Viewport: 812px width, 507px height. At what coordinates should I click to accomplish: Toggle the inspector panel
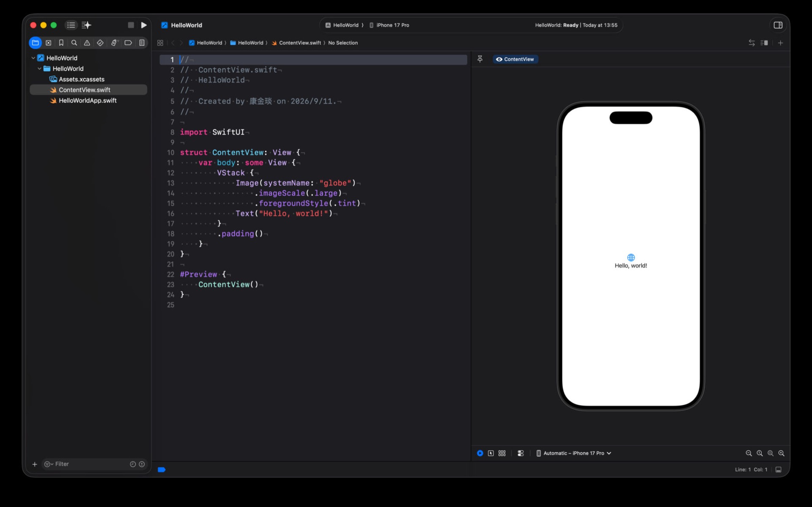(778, 25)
